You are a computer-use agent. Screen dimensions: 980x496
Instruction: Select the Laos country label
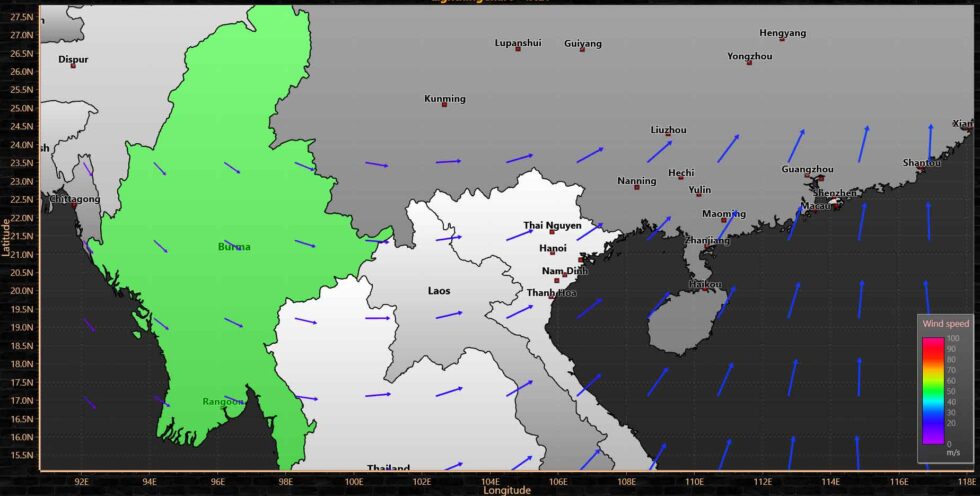point(439,290)
